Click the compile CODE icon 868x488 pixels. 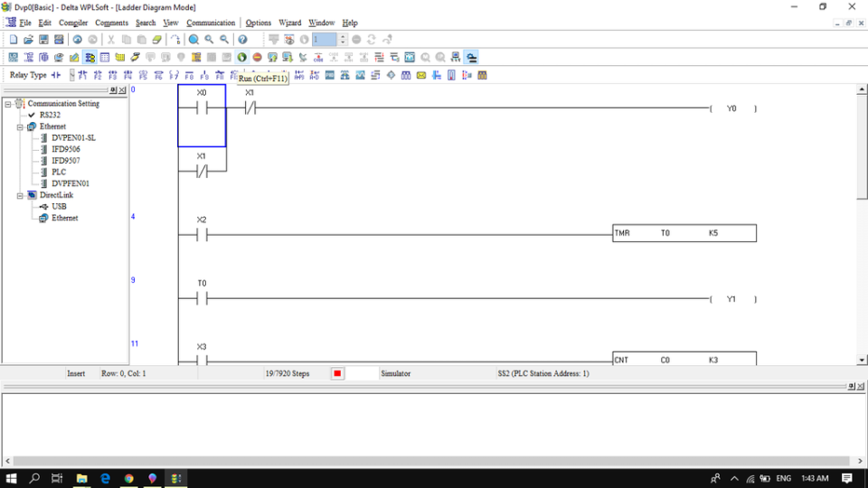[318, 57]
